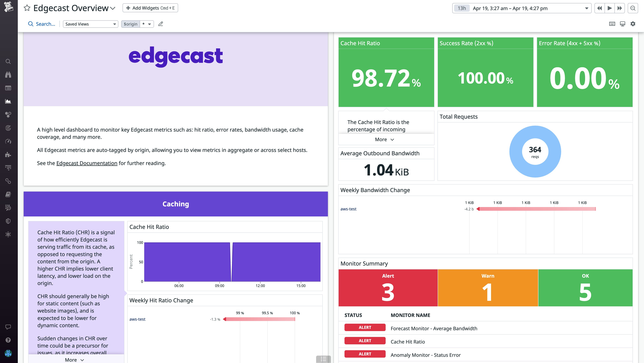644x363 pixels.
Task: Click the pencil icon to edit template variables
Action: point(160,24)
